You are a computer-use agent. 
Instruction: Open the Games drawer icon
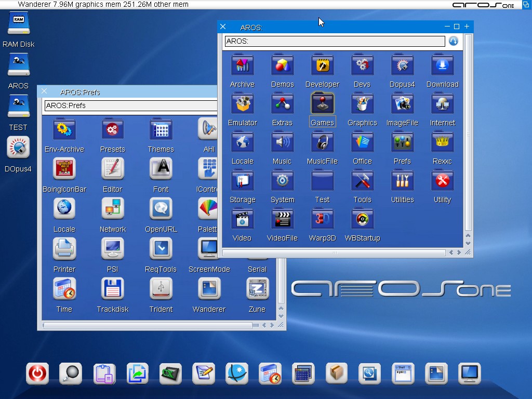[322, 103]
